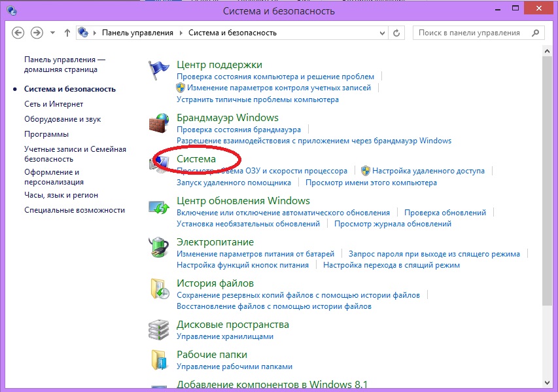558x392 pixels.
Task: Select Оборудование и звук in the sidebar
Action: pyautogui.click(x=62, y=119)
